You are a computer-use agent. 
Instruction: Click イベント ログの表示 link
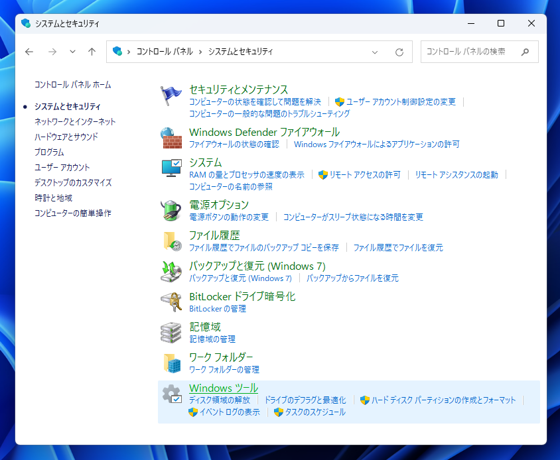point(230,412)
